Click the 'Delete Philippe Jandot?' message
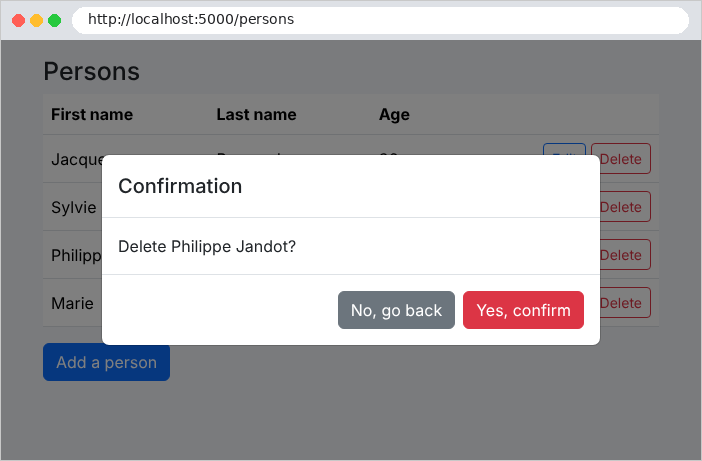Screen dimensions: 702x461 [207, 246]
